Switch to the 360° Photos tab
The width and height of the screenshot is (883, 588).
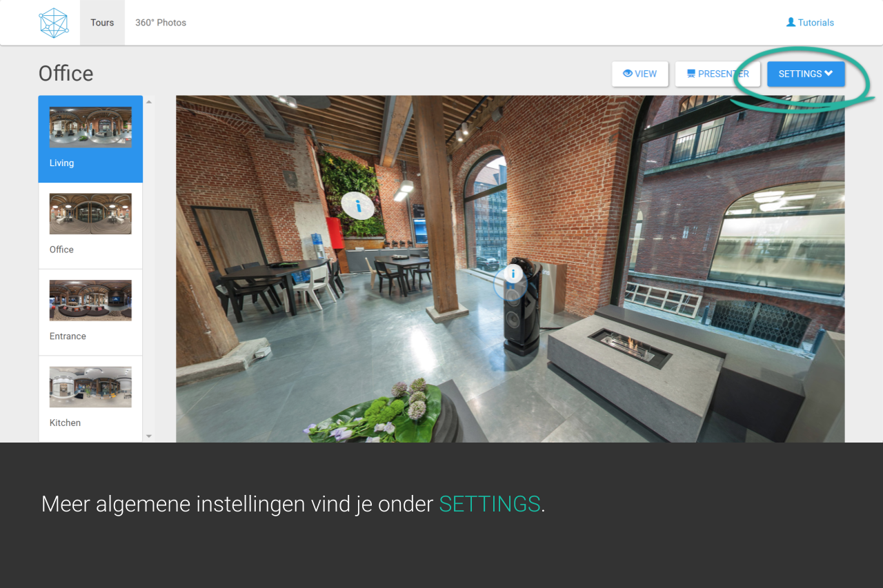(x=161, y=23)
